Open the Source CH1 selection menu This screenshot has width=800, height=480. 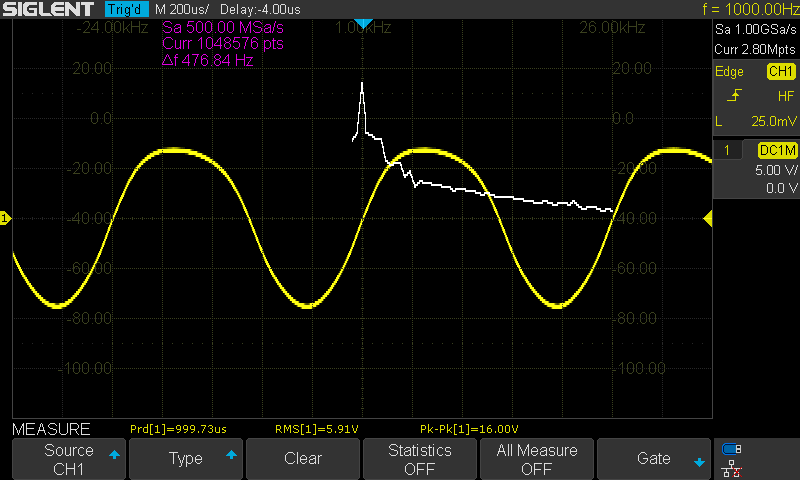(69, 459)
